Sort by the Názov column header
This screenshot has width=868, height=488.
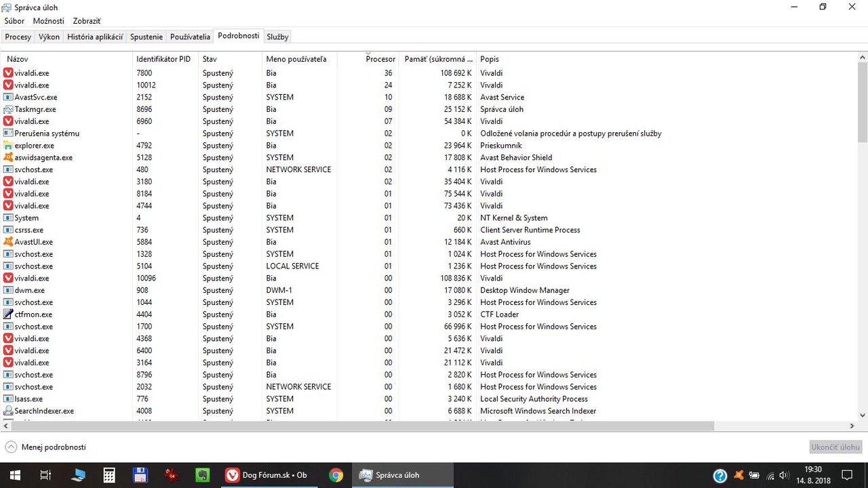[66, 59]
